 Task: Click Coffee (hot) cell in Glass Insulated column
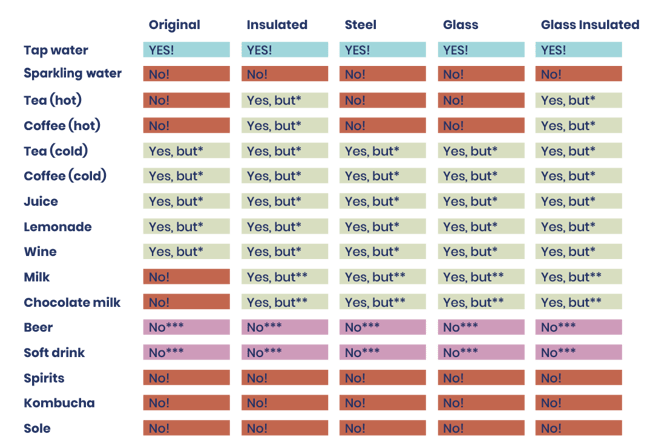point(580,125)
